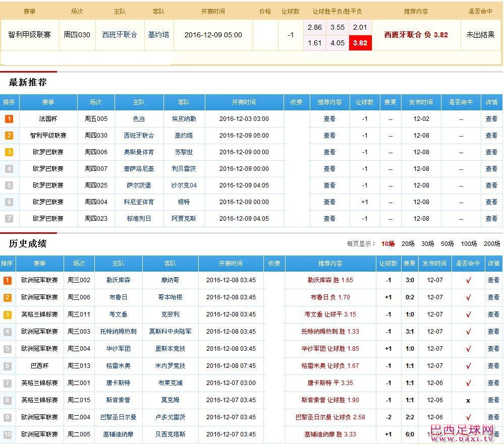504x445 pixels.
Task: Open recommendation 勒沃库森 1.65
Action: [x=331, y=280]
